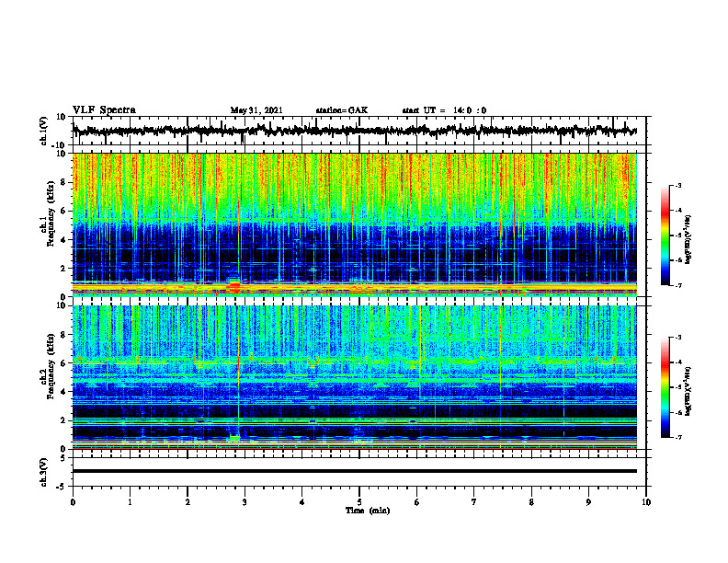The width and height of the screenshot is (728, 563).
Task: Click the "2" tick on the time axis
Action: [188, 502]
